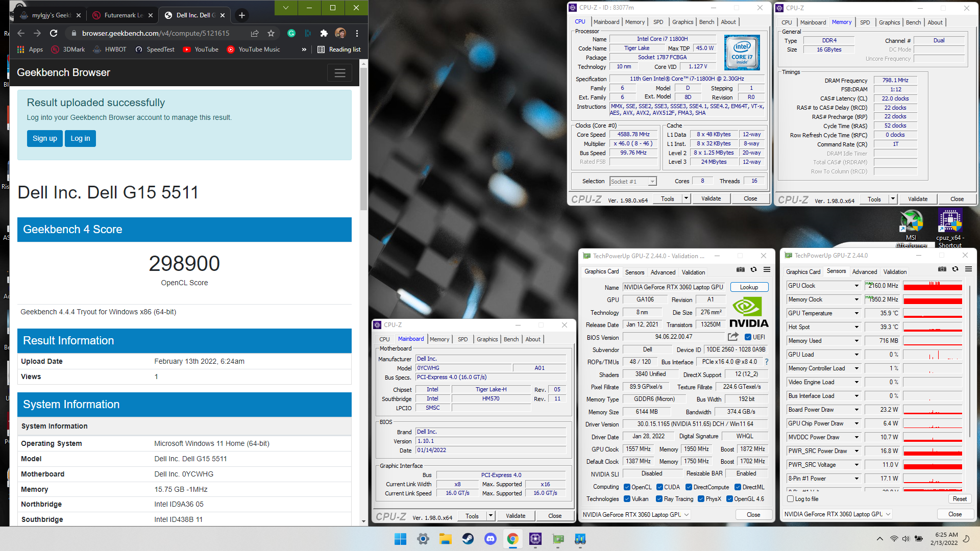Viewport: 980px width, 551px height.
Task: Click the GPU-Z Sensors list scrollbar
Action: pos(969,361)
